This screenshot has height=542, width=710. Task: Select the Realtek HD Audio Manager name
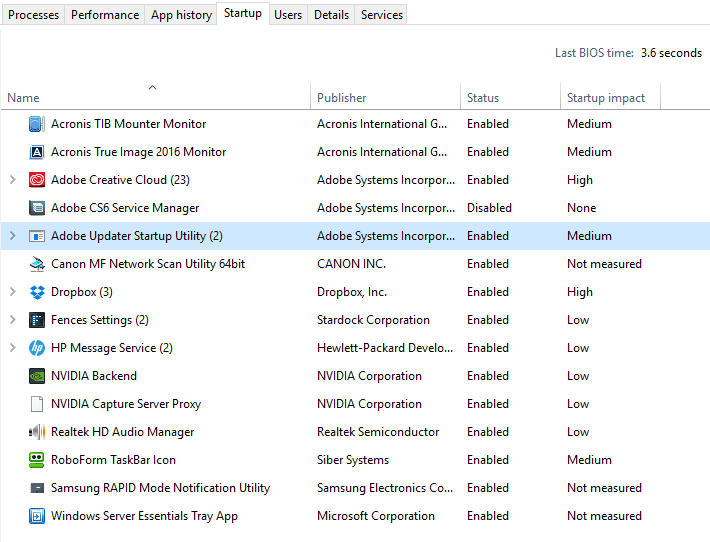(x=122, y=432)
